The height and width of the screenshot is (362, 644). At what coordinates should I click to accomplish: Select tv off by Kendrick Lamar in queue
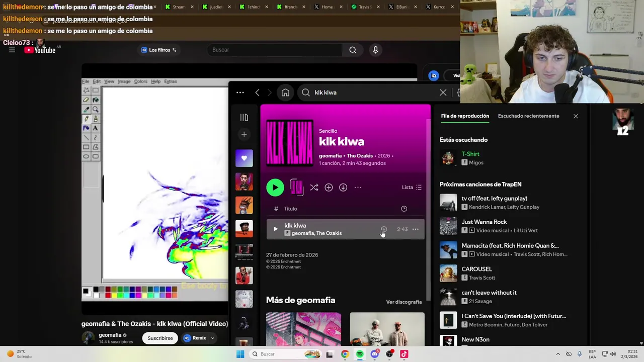(508, 203)
